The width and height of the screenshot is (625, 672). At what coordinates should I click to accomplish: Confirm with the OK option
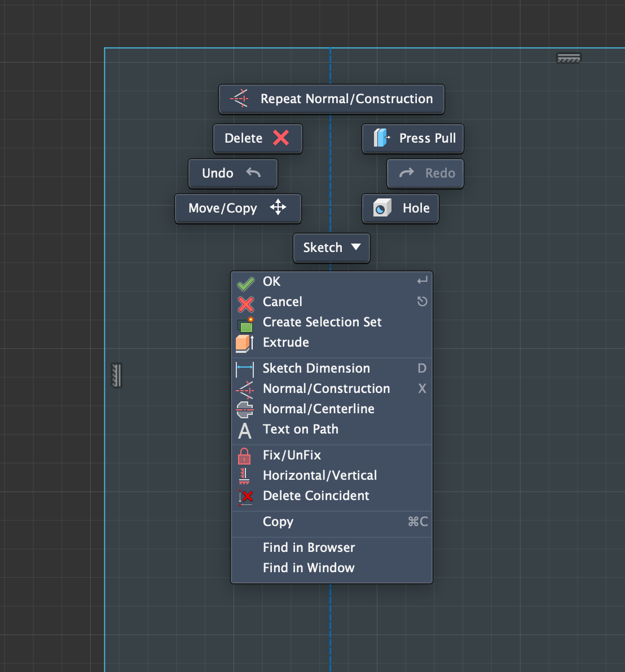coord(271,282)
